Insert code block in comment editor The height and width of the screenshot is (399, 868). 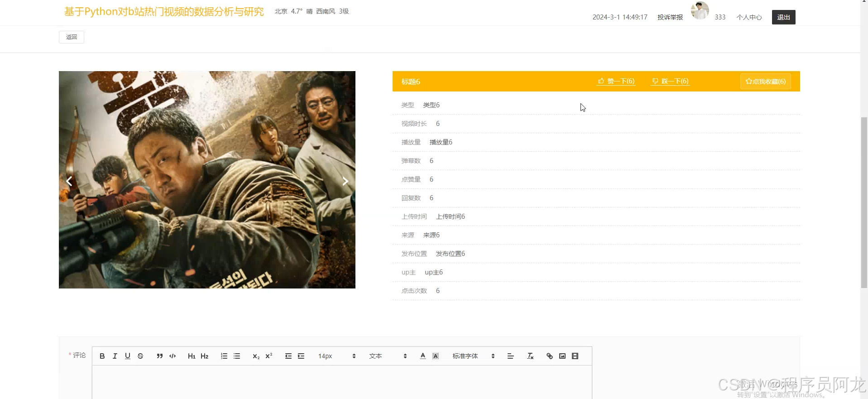point(173,356)
